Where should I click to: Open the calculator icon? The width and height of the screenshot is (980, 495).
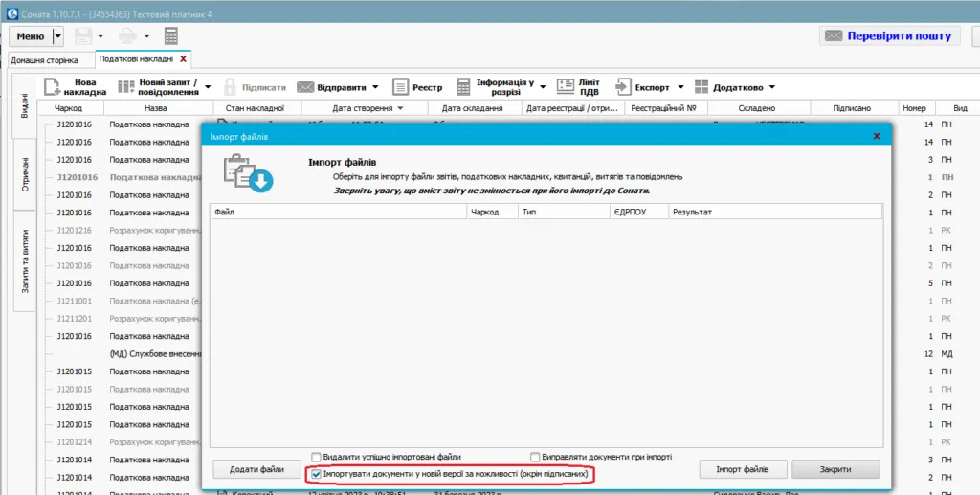(171, 36)
